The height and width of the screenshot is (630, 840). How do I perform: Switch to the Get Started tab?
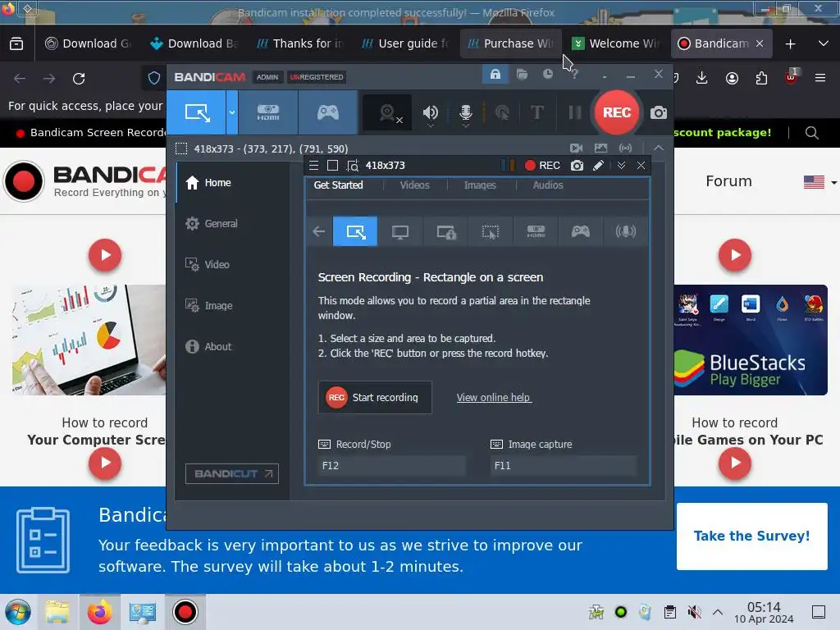click(338, 185)
